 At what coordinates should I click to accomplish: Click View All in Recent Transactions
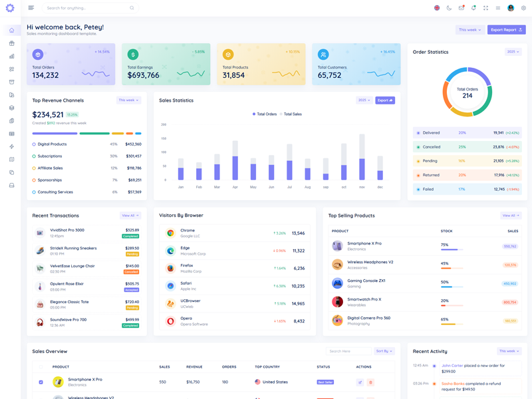[130, 215]
